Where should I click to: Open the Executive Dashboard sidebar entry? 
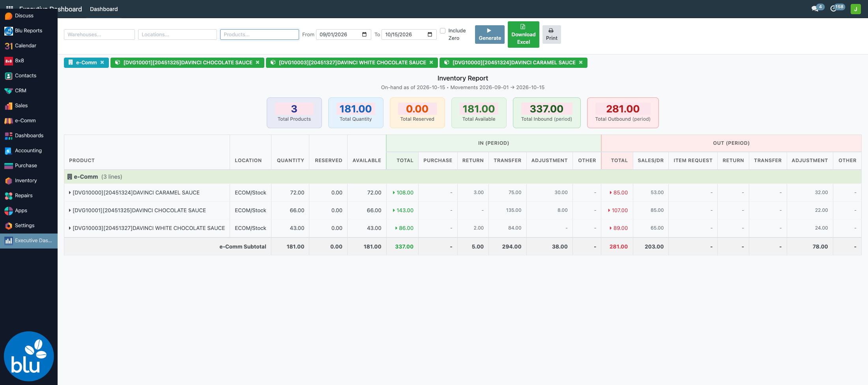28,241
